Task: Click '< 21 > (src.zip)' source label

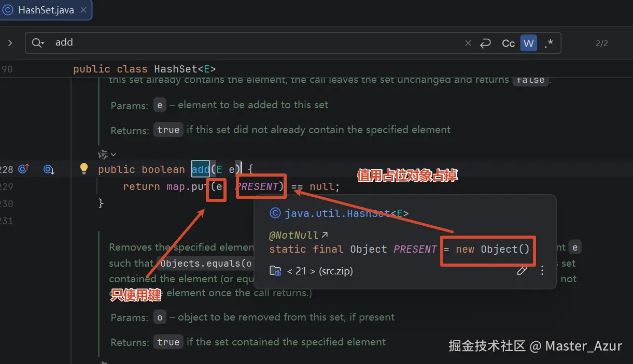Action: point(320,271)
